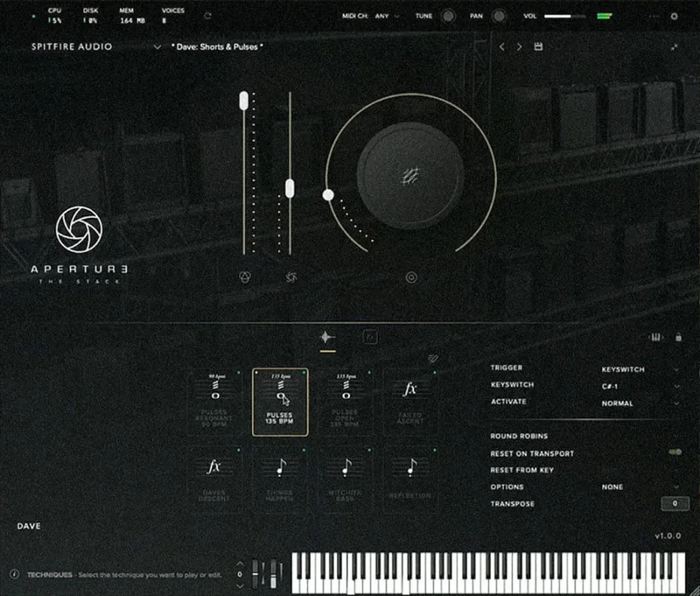The width and height of the screenshot is (700, 596).
Task: Click the DAVE instrument label
Action: click(29, 526)
